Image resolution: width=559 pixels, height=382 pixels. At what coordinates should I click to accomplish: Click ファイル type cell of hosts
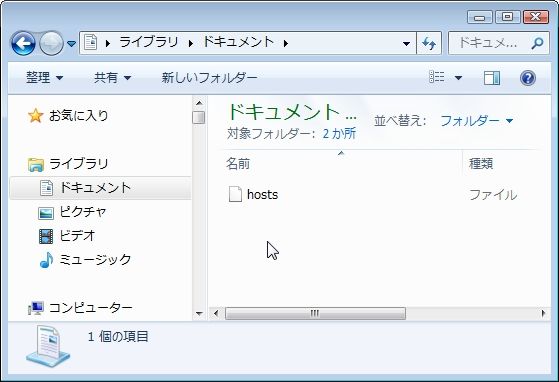point(493,195)
